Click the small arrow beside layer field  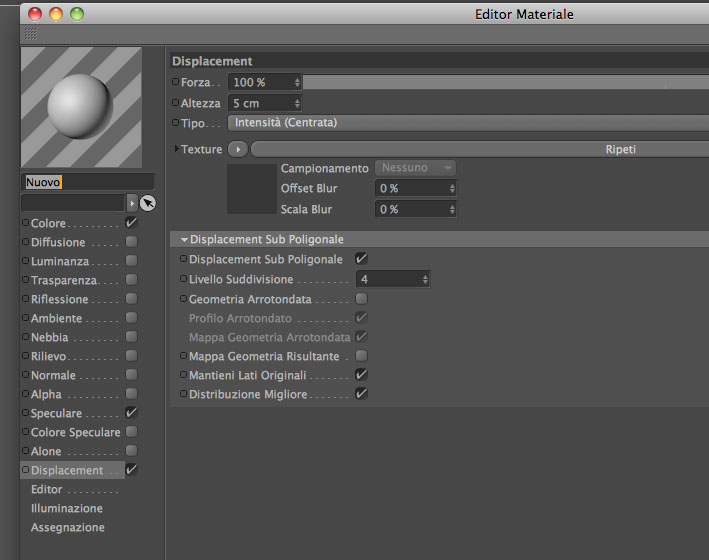132,203
